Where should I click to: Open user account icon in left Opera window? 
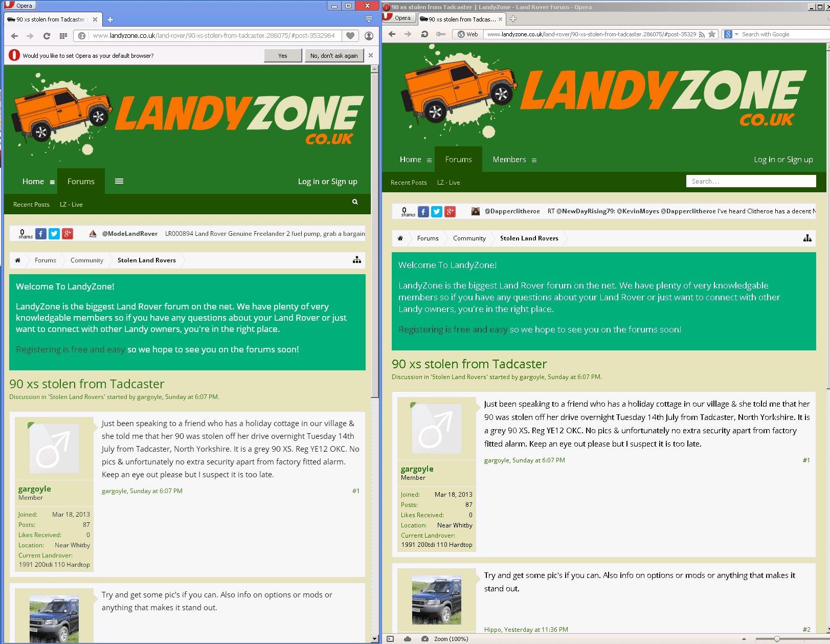click(369, 36)
